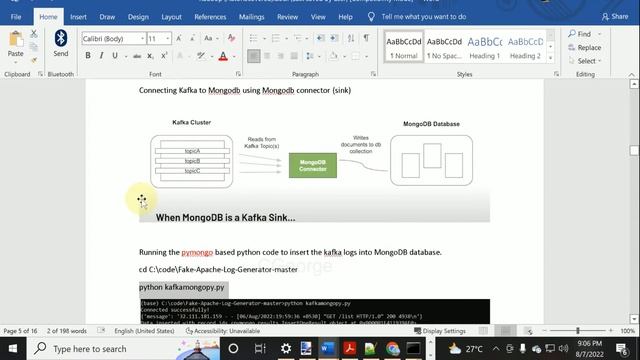Toggle Align Left paragraph alignment

coord(253,56)
